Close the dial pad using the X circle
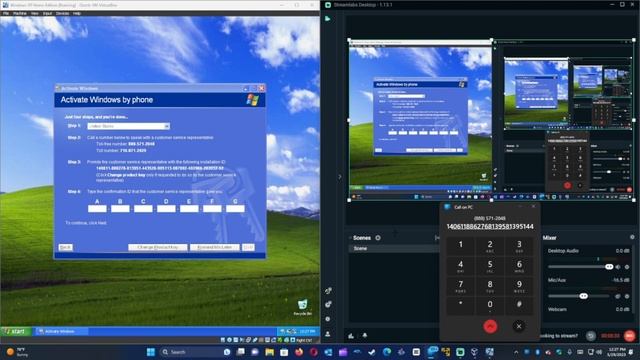The width and height of the screenshot is (640, 360). coord(519,326)
